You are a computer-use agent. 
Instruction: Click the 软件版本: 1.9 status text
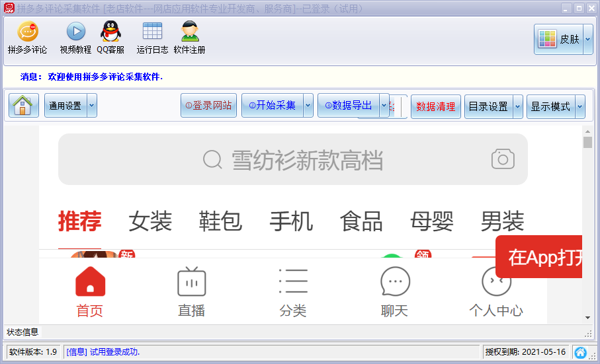33,351
